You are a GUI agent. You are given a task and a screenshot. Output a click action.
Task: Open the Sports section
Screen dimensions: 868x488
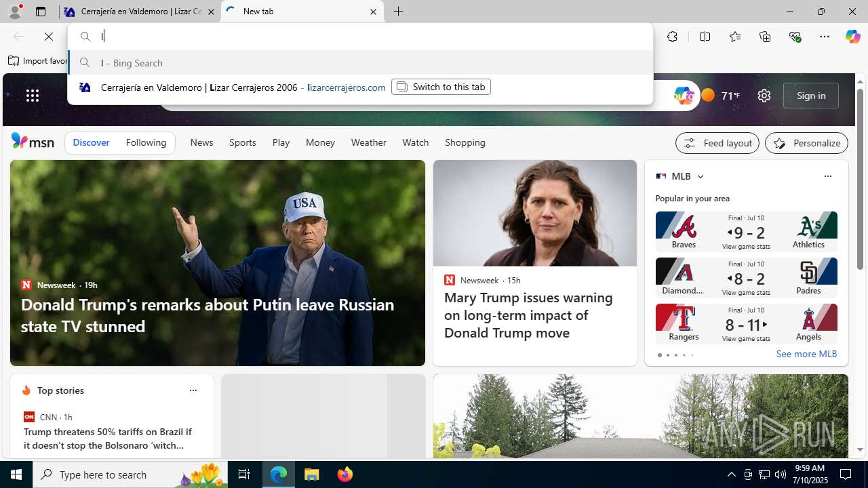(x=242, y=142)
